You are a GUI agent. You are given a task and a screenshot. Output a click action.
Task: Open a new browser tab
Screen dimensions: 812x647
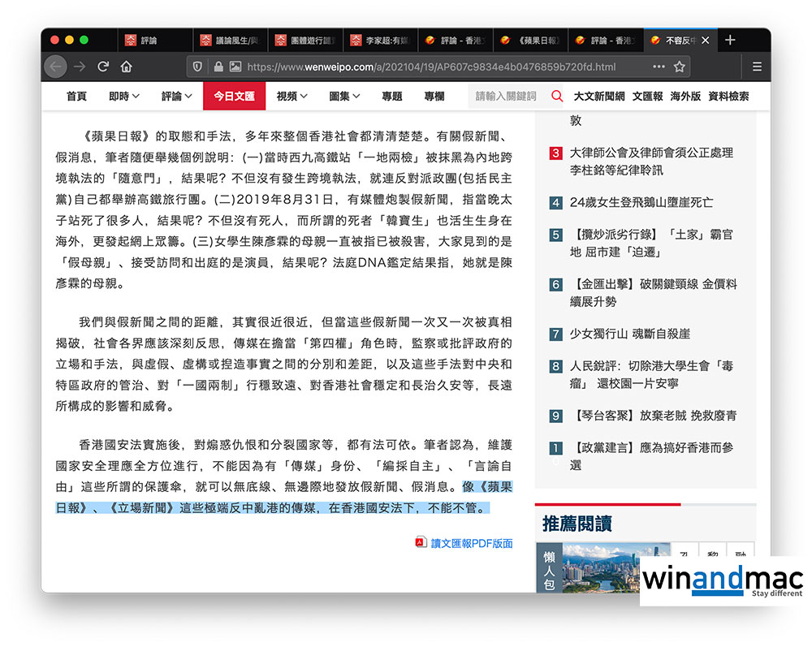click(x=730, y=40)
